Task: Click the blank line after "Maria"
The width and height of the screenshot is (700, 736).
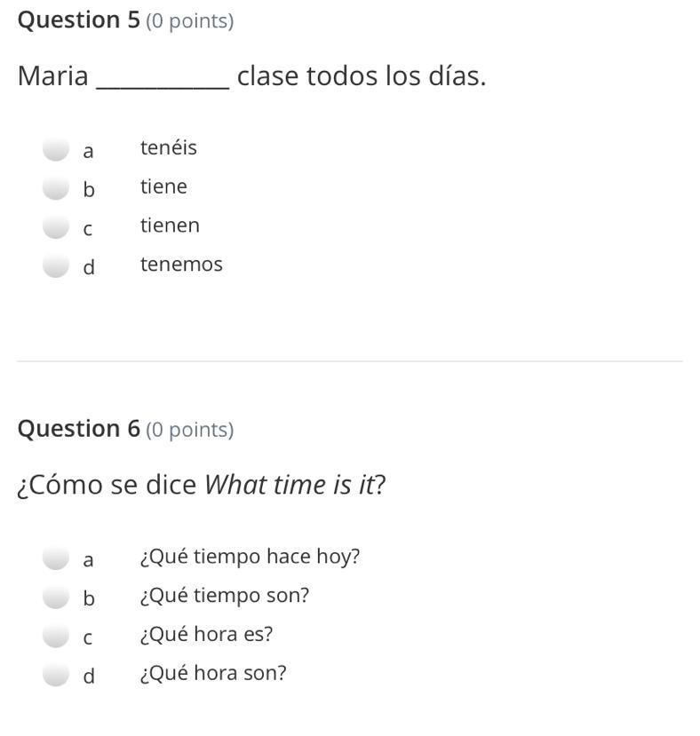Action: [163, 78]
